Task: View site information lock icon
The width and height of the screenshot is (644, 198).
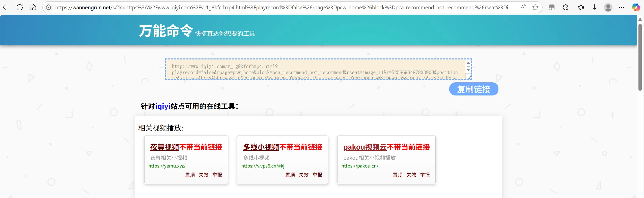Action: 49,7
